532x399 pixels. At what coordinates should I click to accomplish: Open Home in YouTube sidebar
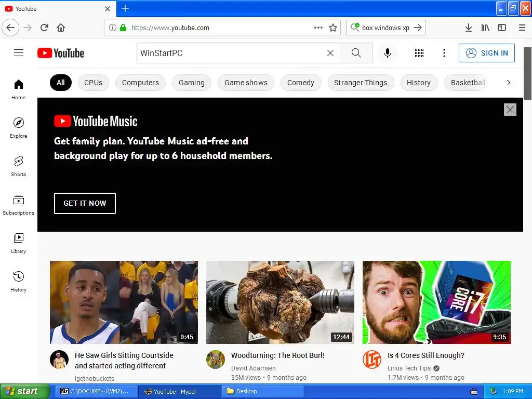pos(18,89)
